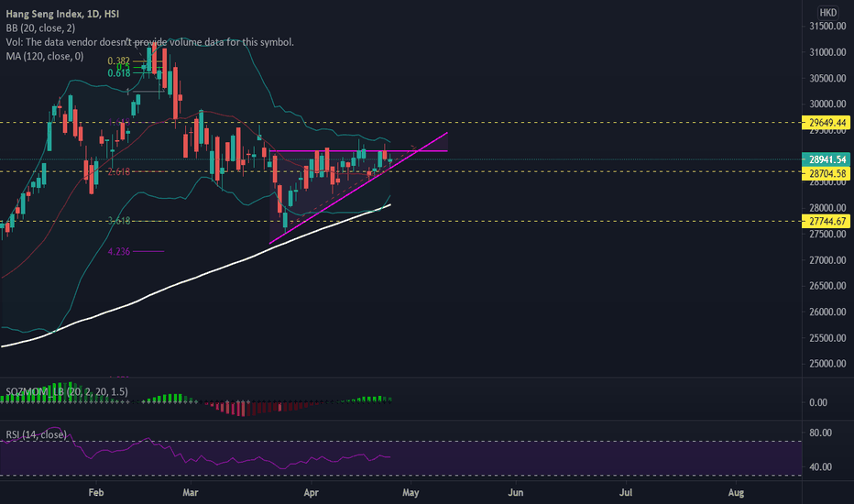The height and width of the screenshot is (504, 854).
Task: Click the 40.00 RSI scale value
Action: tap(821, 467)
